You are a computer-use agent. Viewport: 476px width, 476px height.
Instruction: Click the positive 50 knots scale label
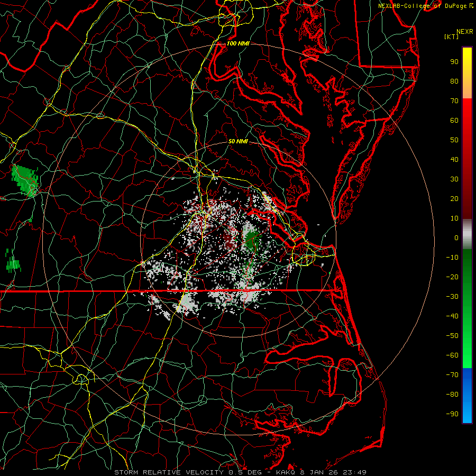pyautogui.click(x=454, y=140)
